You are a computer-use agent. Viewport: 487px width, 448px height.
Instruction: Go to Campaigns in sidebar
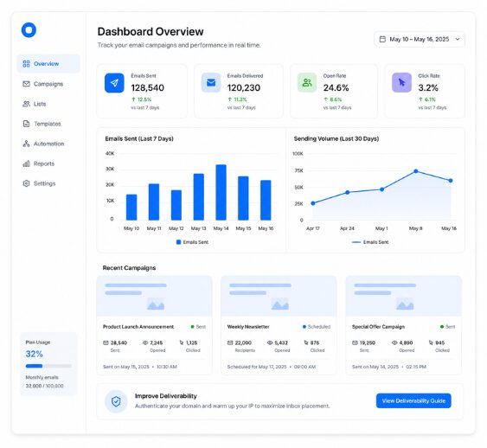48,84
